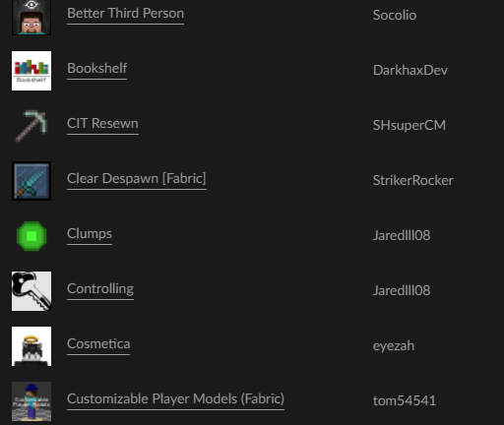Follow the CIT Resewn link
The height and width of the screenshot is (425, 504).
pyautogui.click(x=102, y=124)
